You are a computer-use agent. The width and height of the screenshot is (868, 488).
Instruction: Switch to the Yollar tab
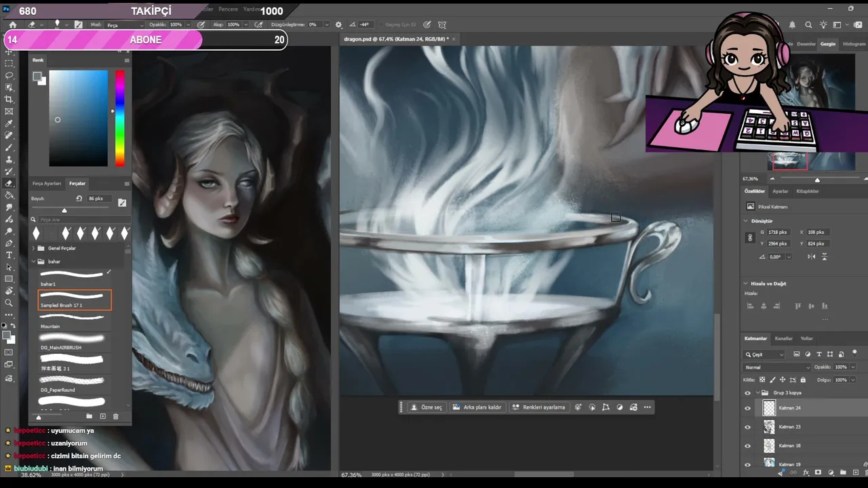click(806, 338)
